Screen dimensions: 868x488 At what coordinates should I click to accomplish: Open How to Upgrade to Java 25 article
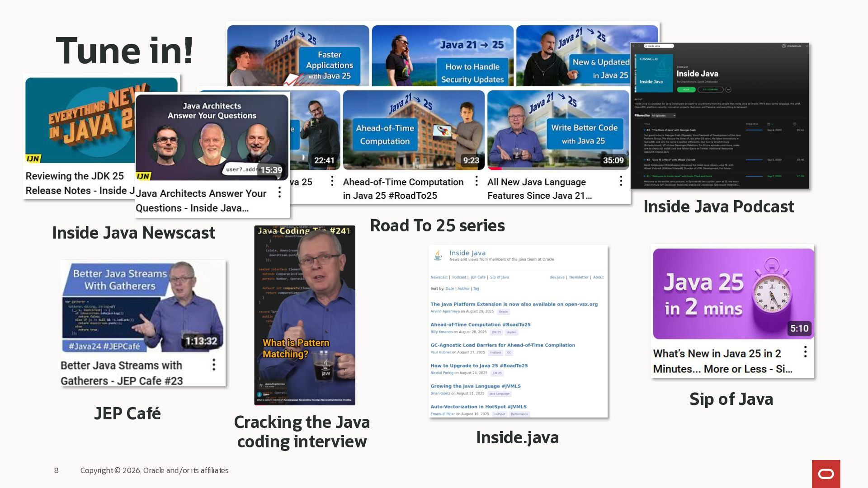(479, 366)
